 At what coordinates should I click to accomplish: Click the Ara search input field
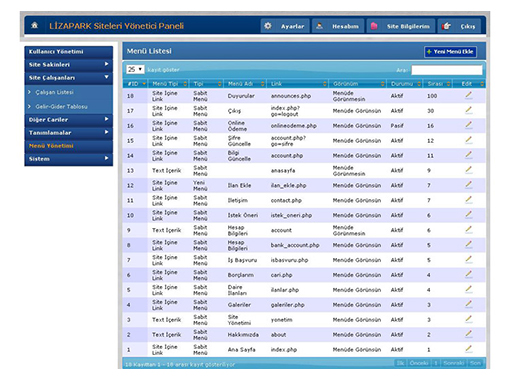click(447, 70)
